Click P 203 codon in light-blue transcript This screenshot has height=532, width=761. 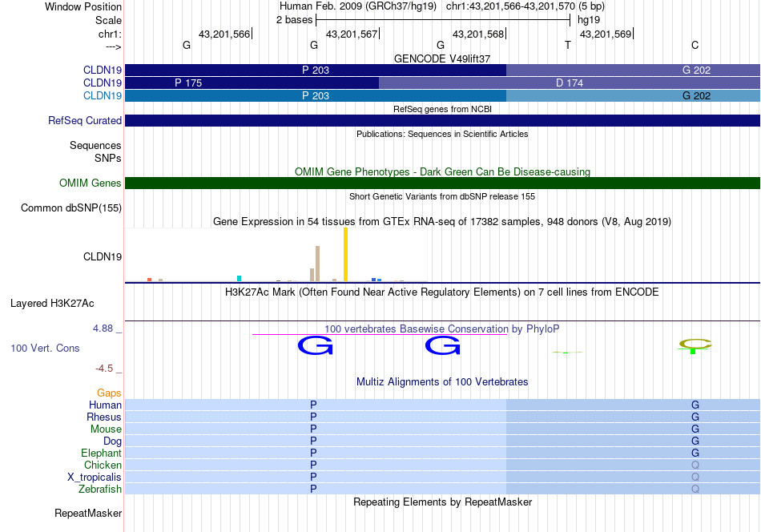[x=316, y=95]
